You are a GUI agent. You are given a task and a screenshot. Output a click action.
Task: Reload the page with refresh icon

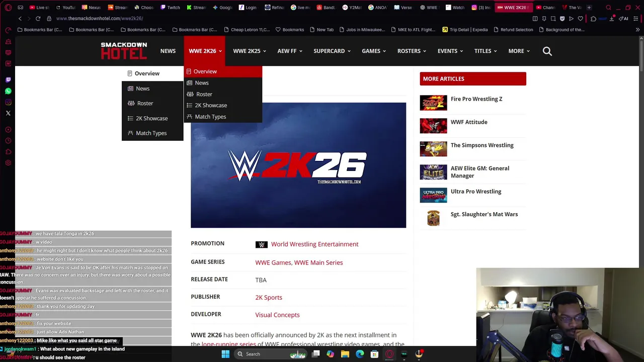click(38, 19)
